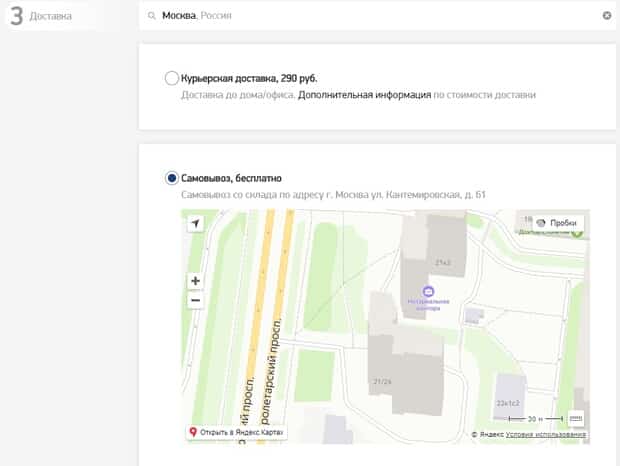Select courier delivery for 290 rub.
620x466 pixels.
pos(172,78)
